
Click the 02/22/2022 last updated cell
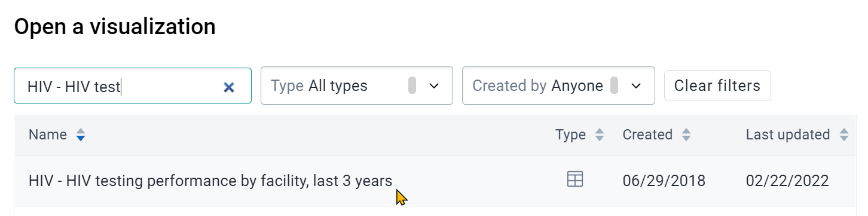[x=787, y=181]
